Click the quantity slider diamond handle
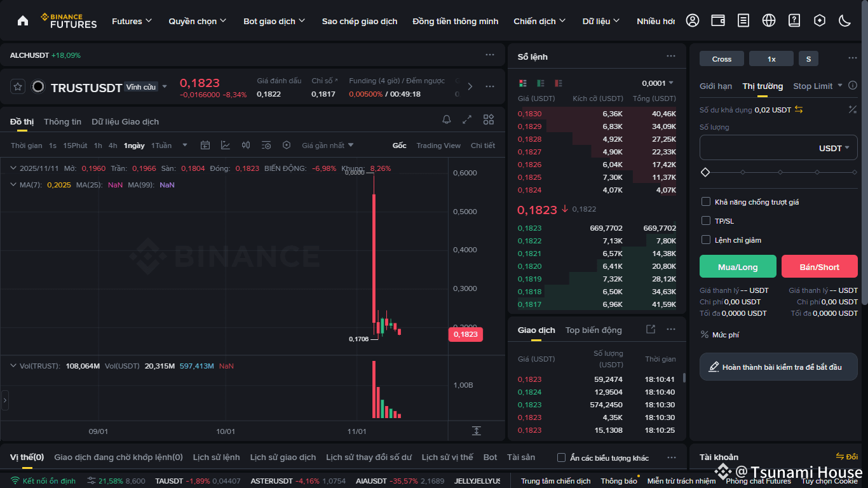The width and height of the screenshot is (868, 488). pyautogui.click(x=705, y=172)
